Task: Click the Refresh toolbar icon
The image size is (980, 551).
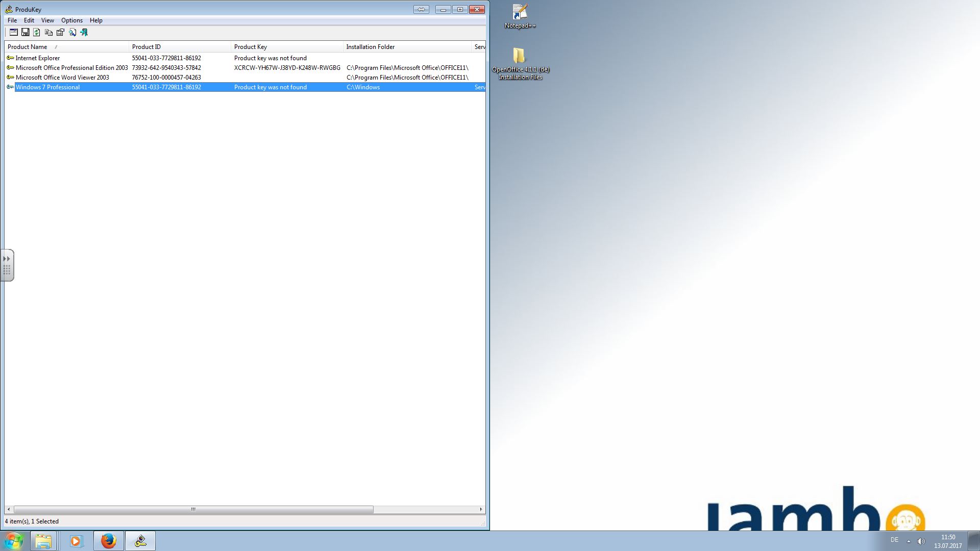Action: point(37,32)
